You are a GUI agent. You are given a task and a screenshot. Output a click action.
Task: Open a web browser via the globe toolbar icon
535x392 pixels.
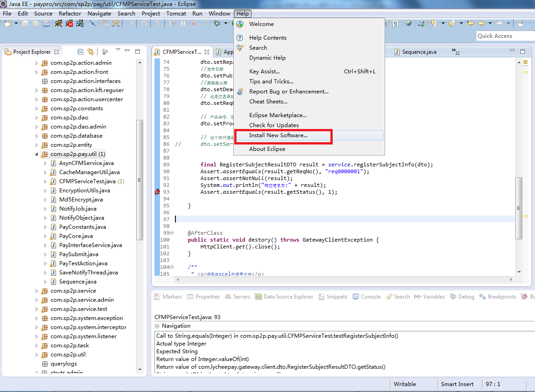point(408,23)
